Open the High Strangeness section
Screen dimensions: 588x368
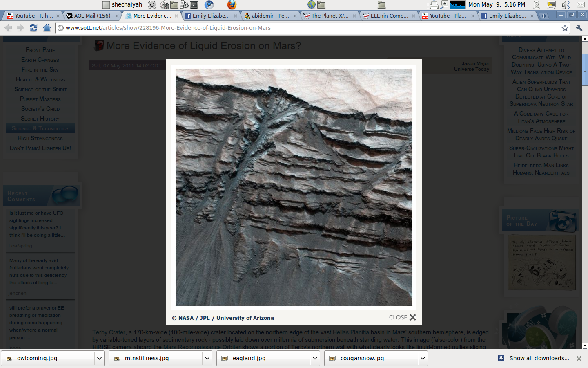coord(40,138)
